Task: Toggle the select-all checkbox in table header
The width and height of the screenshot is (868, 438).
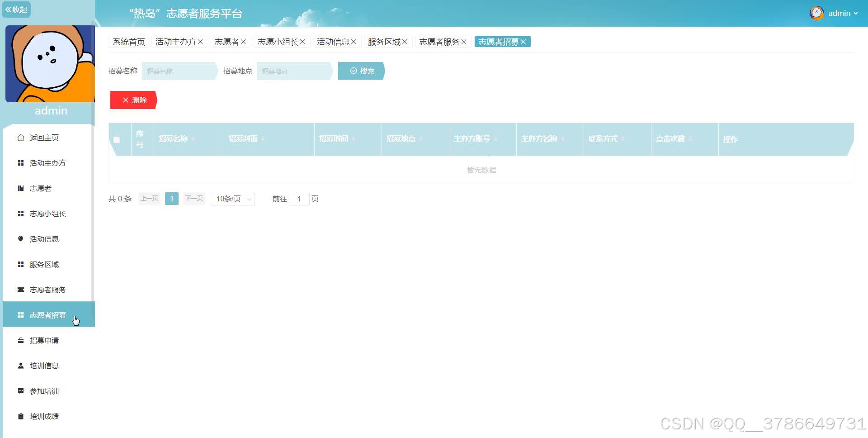Action: click(118, 140)
